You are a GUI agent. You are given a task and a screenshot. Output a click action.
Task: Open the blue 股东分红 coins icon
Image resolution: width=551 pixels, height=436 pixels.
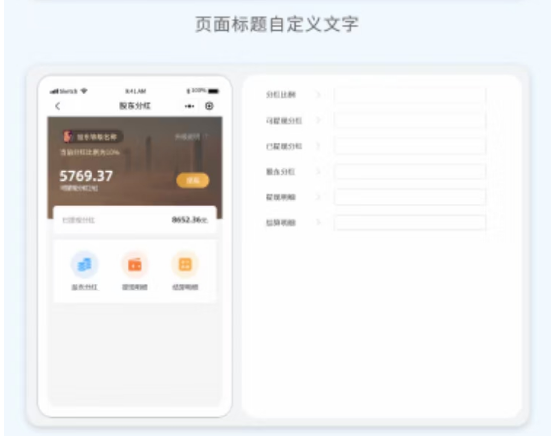(x=84, y=265)
